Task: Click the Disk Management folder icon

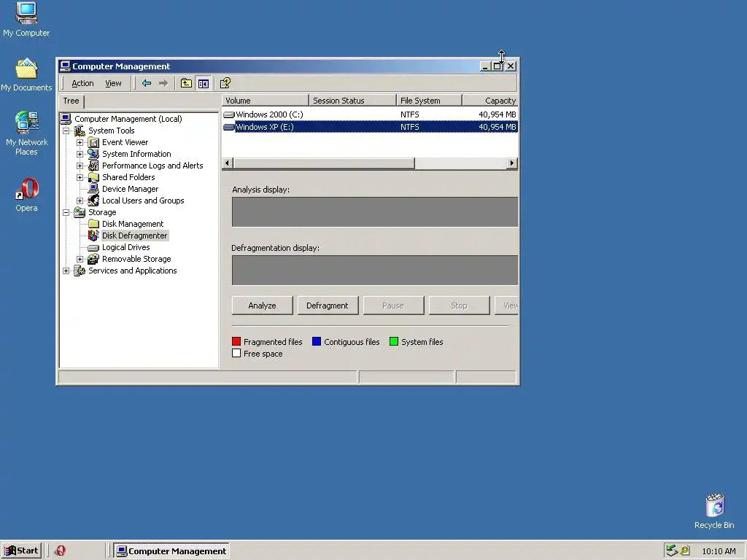Action: click(x=94, y=224)
